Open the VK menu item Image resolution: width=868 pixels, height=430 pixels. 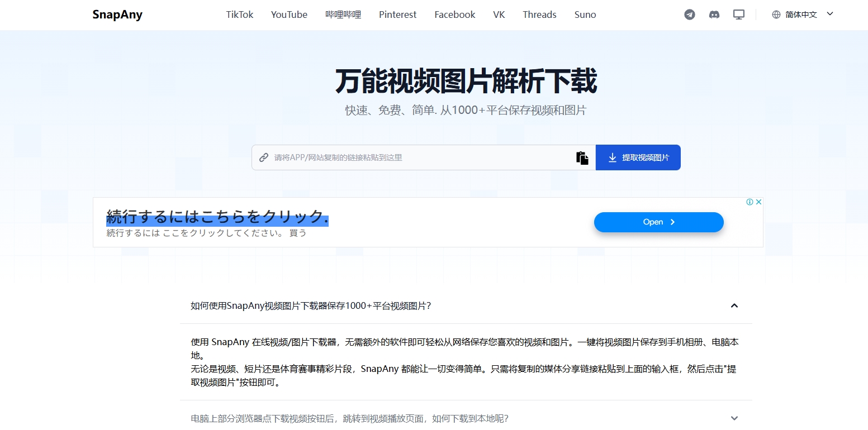point(499,15)
